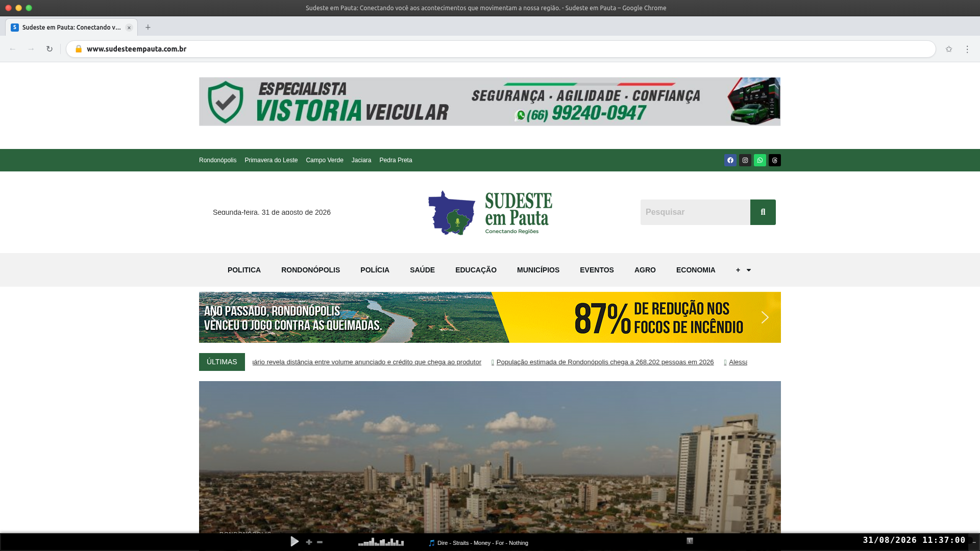
Task: Open the Instagram social icon
Action: [x=745, y=160]
